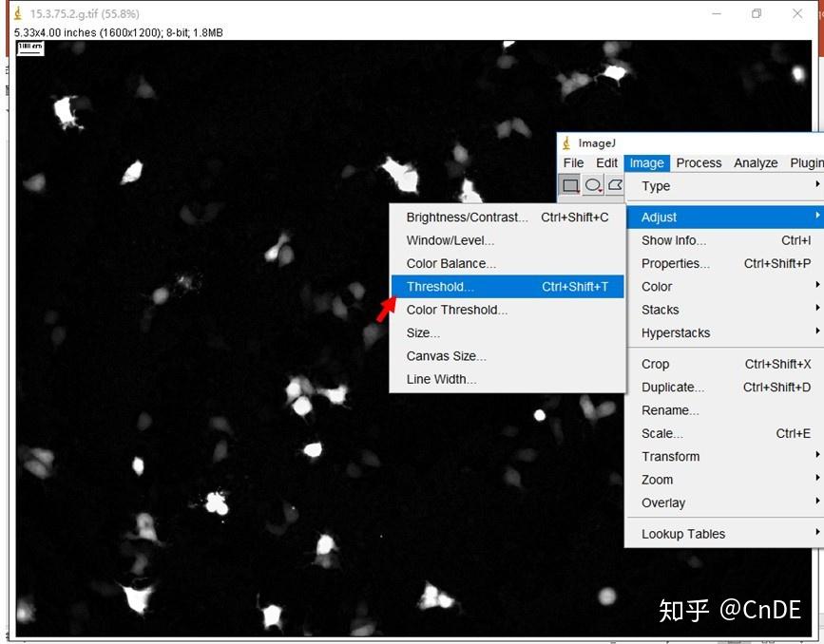Open the Process menu
The width and height of the screenshot is (824, 644).
[x=699, y=162]
